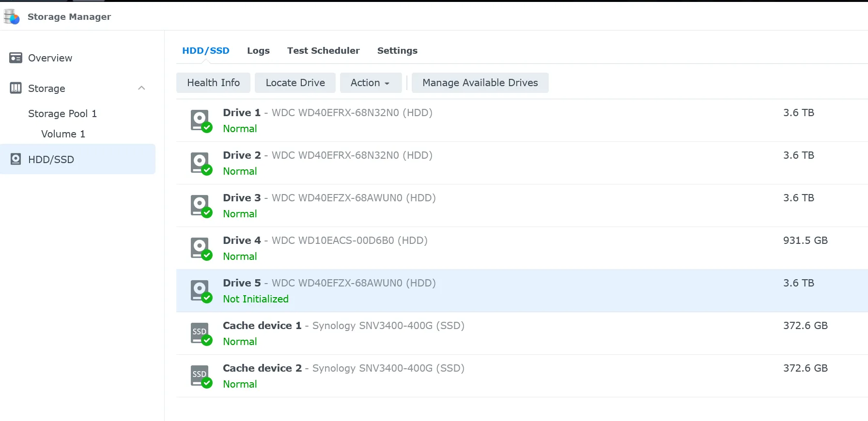Viewport: 868px width, 421px height.
Task: Click the Drive 2 hard disk icon
Action: tap(201, 163)
